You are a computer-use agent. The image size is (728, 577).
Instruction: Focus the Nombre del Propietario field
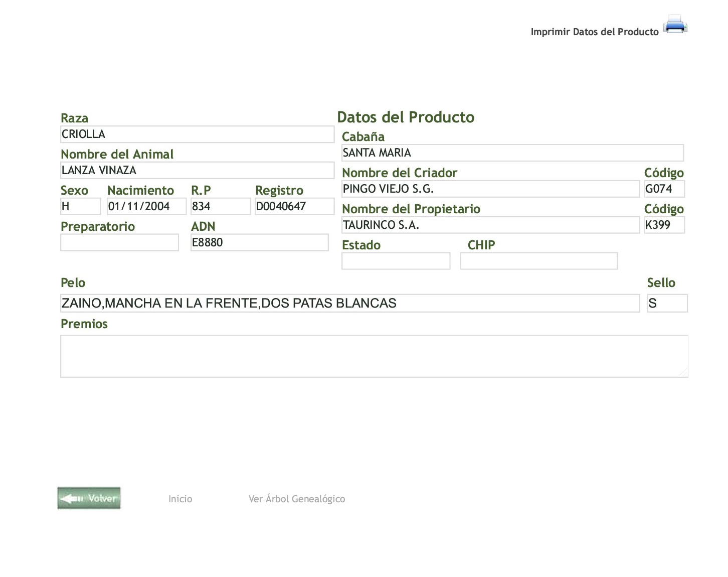point(490,225)
